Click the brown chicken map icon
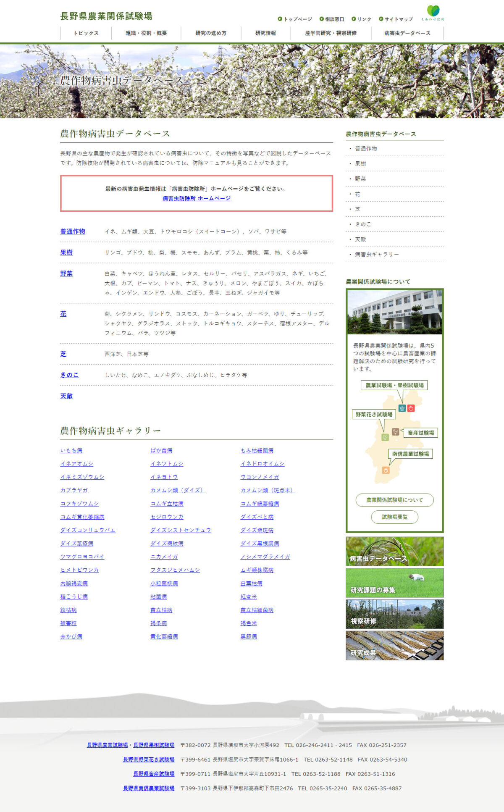 pos(395,431)
